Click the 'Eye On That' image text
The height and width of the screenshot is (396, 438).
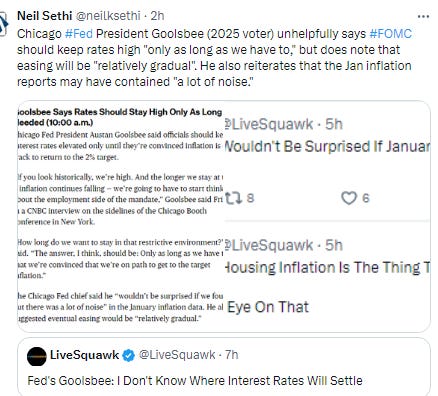coord(268,307)
